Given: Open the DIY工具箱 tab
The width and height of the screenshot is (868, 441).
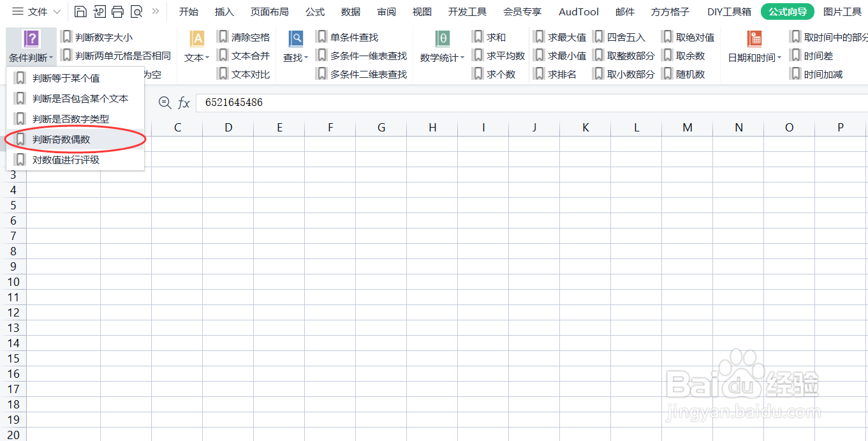Looking at the screenshot, I should click(729, 11).
